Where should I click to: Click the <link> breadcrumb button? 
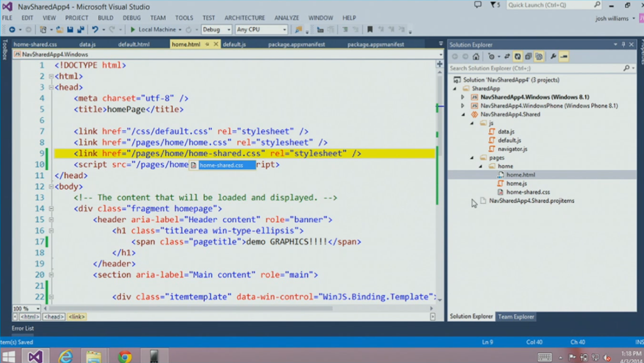click(77, 316)
